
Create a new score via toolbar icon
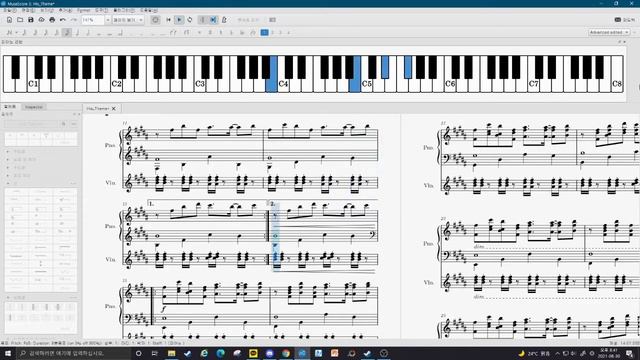coord(9,20)
